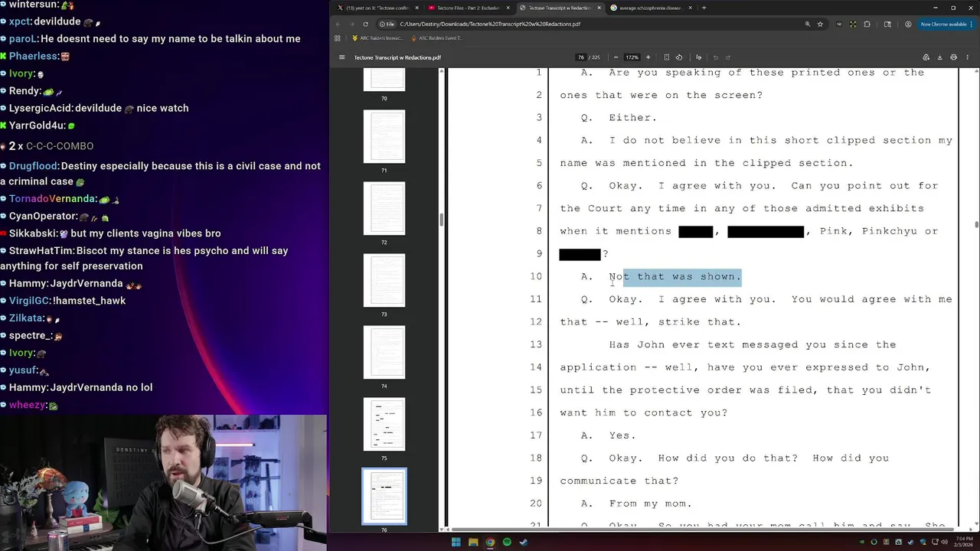Open File Explorer from taskbar
The height and width of the screenshot is (551, 980).
[x=473, y=542]
